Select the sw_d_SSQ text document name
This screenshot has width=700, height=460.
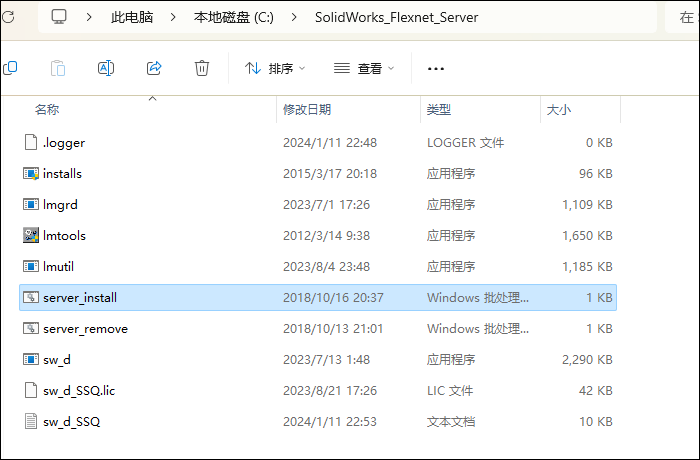pos(71,422)
